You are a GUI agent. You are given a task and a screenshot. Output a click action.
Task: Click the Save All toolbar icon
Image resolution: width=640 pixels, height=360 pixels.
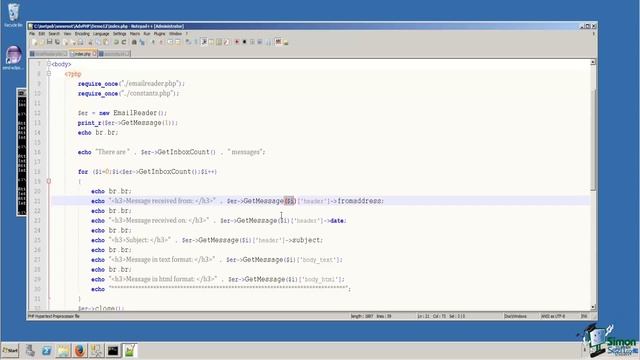point(57,42)
